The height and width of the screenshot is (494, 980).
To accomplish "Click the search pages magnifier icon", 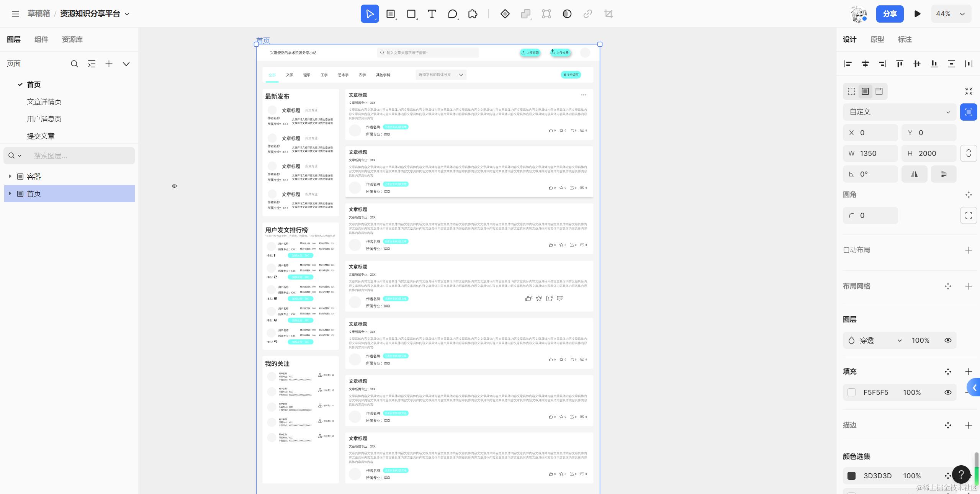I will pyautogui.click(x=74, y=64).
